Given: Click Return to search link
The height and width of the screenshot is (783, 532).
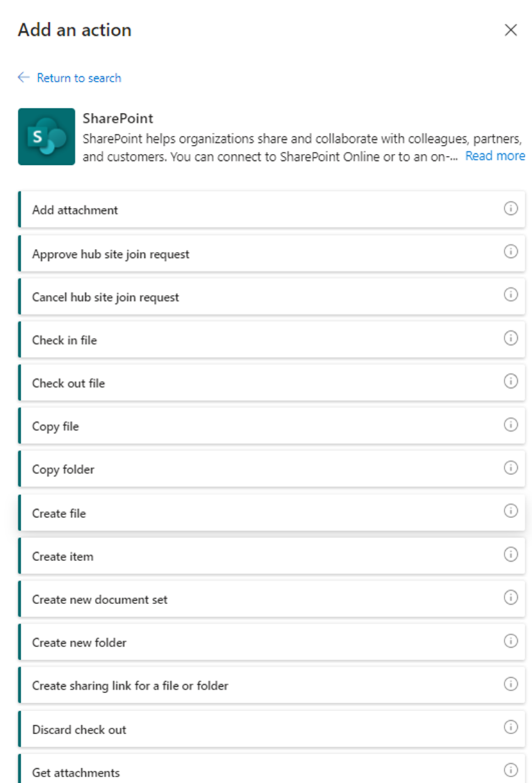Looking at the screenshot, I should click(x=79, y=78).
